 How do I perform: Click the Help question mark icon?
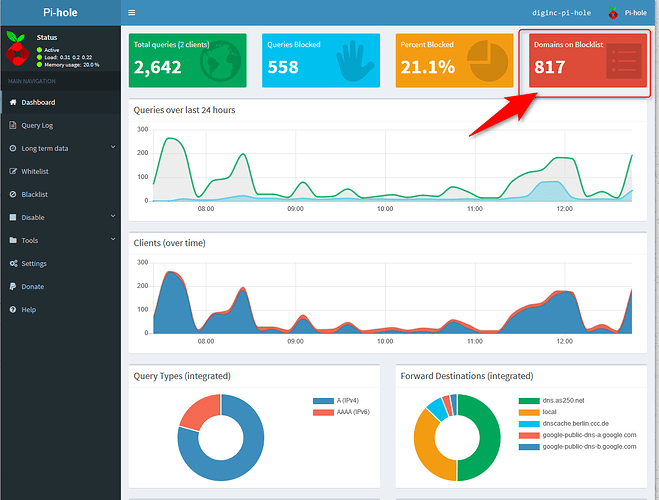click(x=12, y=309)
